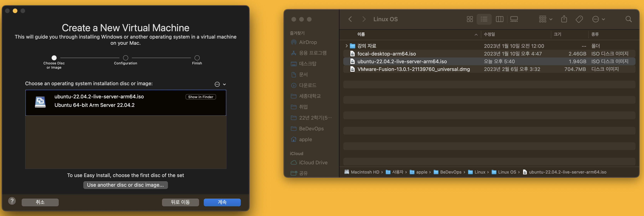The width and height of the screenshot is (644, 216).
Task: Switch Finder to gallery view
Action: (x=514, y=19)
